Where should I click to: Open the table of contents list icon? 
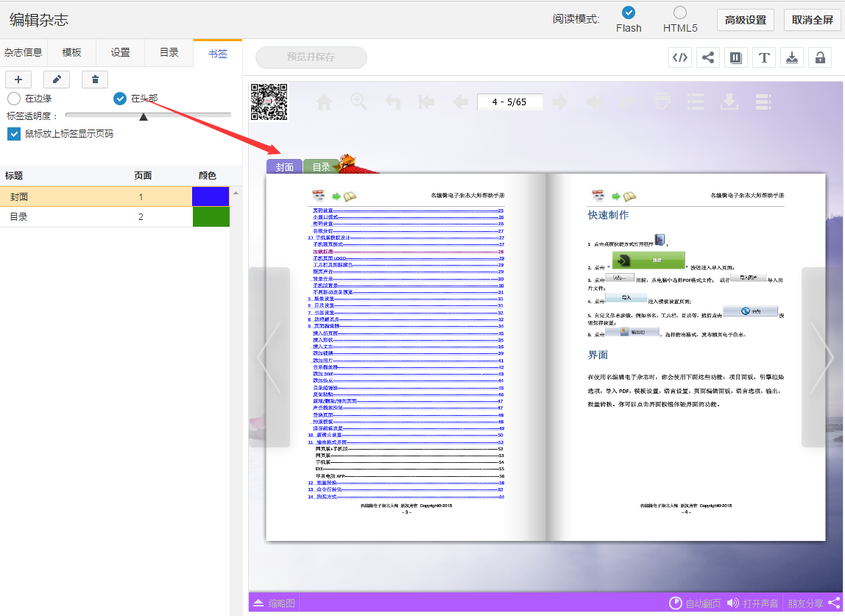[696, 102]
